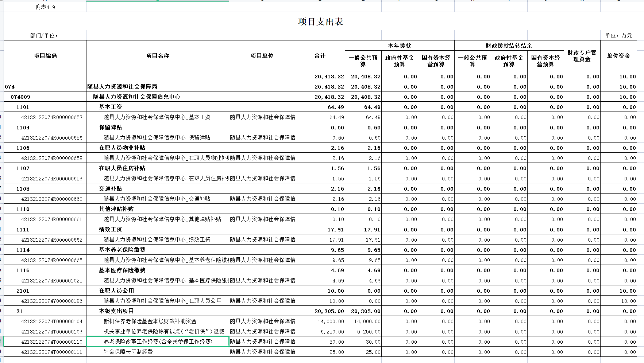This screenshot has width=644, height=363.
Task: Select code 42132122074R000000660
Action: coord(45,199)
